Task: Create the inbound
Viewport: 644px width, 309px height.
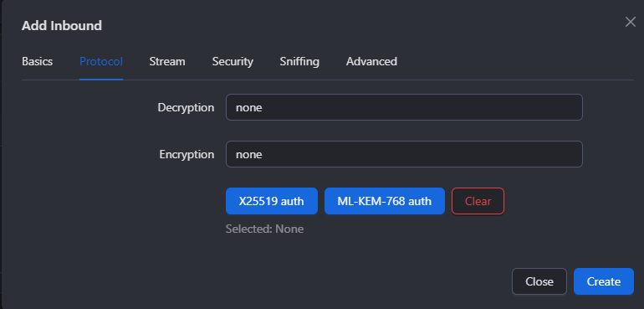Action: coord(604,281)
